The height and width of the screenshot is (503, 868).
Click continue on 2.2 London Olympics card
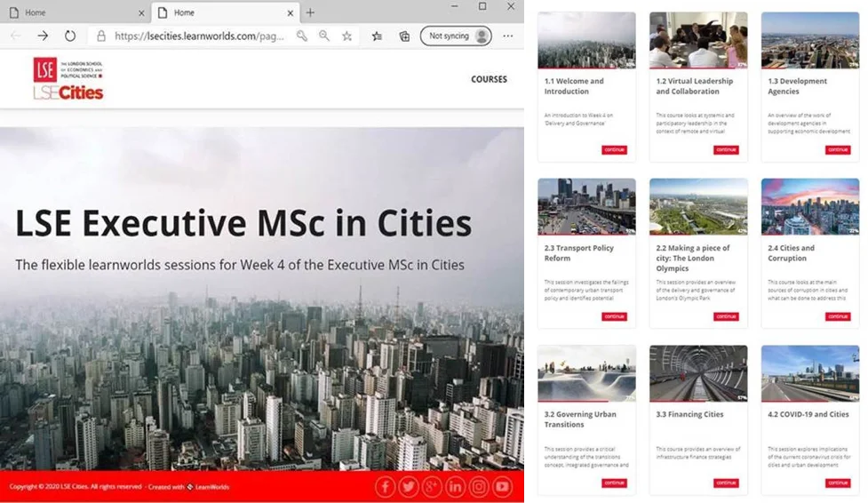pyautogui.click(x=726, y=316)
